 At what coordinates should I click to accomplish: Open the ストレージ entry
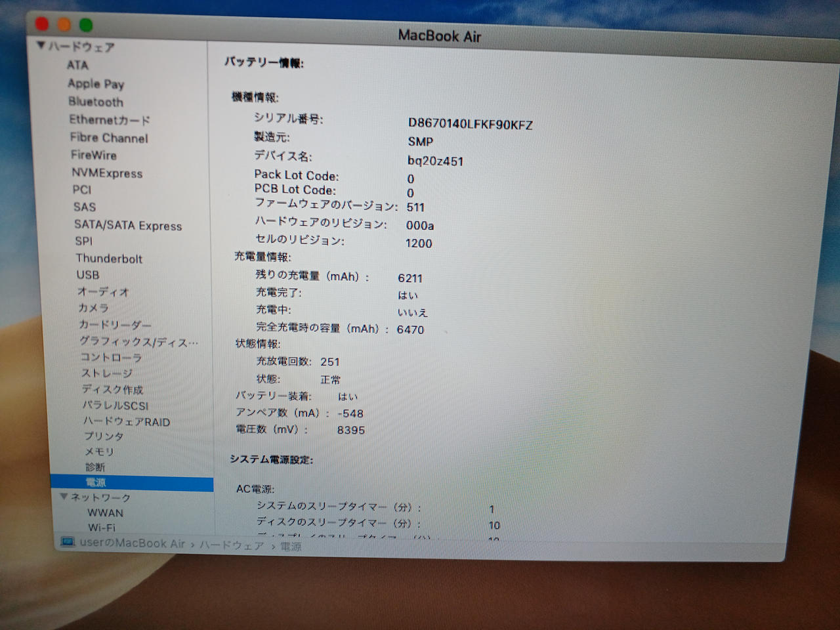click(107, 373)
